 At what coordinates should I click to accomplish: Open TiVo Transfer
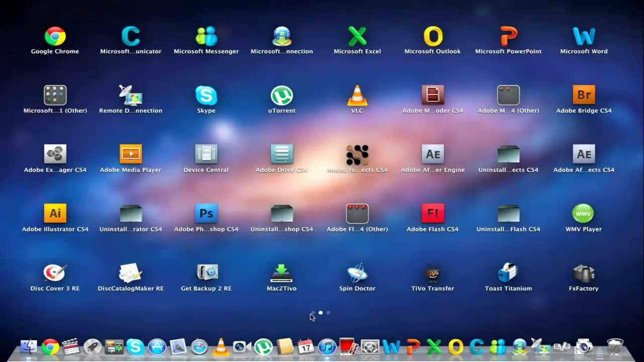click(x=433, y=273)
